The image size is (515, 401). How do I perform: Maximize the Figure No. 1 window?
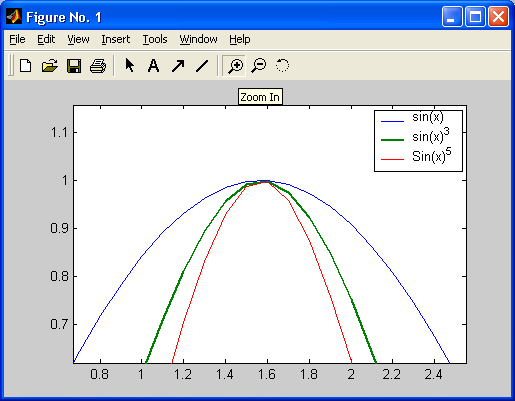[x=475, y=16]
